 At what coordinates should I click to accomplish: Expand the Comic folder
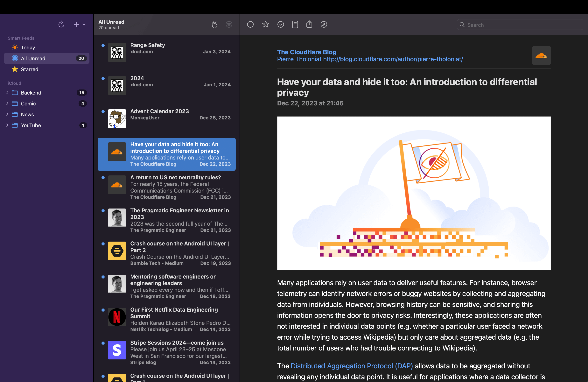pyautogui.click(x=7, y=103)
